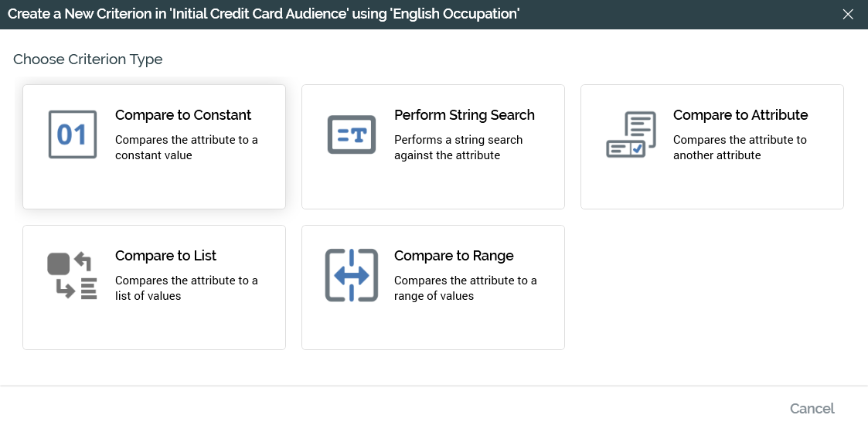This screenshot has width=868, height=432.
Task: Click the 'Choose Criterion Type' heading
Action: point(88,60)
